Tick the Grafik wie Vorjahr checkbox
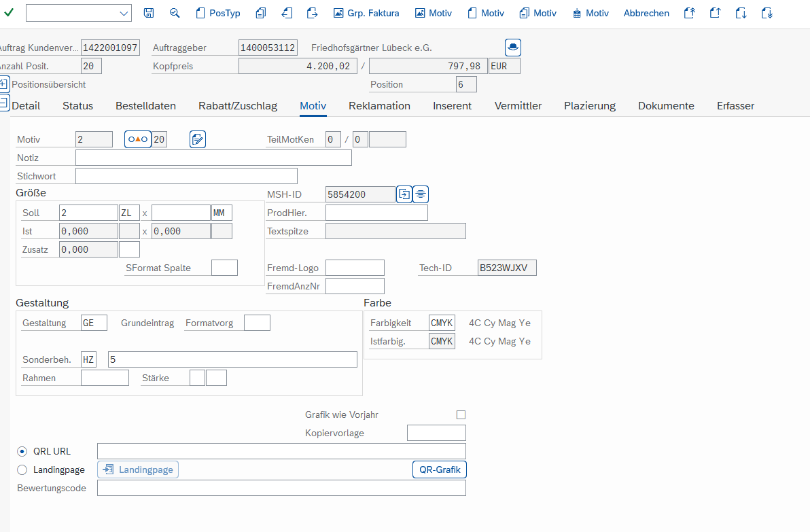810x532 pixels. [461, 414]
